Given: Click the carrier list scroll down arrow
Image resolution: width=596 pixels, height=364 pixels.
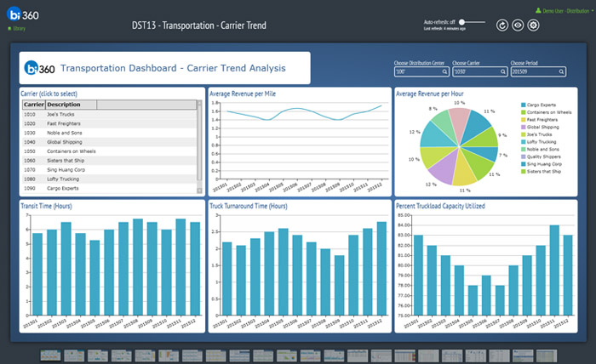Looking at the screenshot, I should tap(199, 191).
